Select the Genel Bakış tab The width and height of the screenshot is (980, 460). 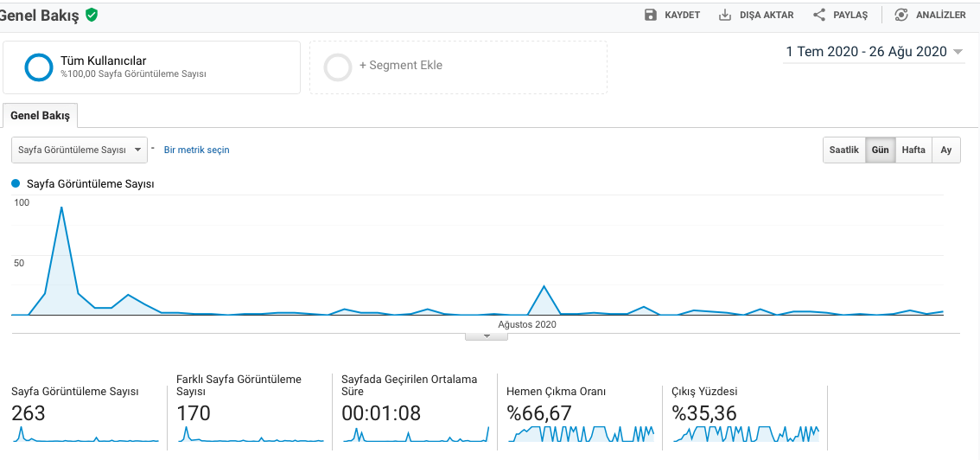pyautogui.click(x=40, y=116)
